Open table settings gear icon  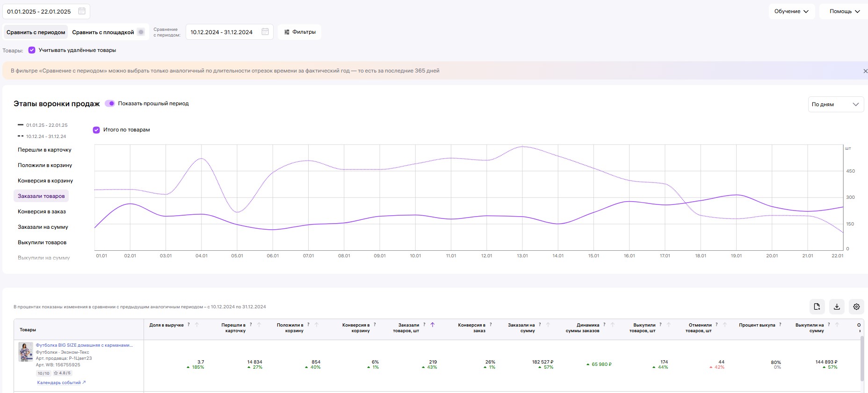tap(856, 306)
